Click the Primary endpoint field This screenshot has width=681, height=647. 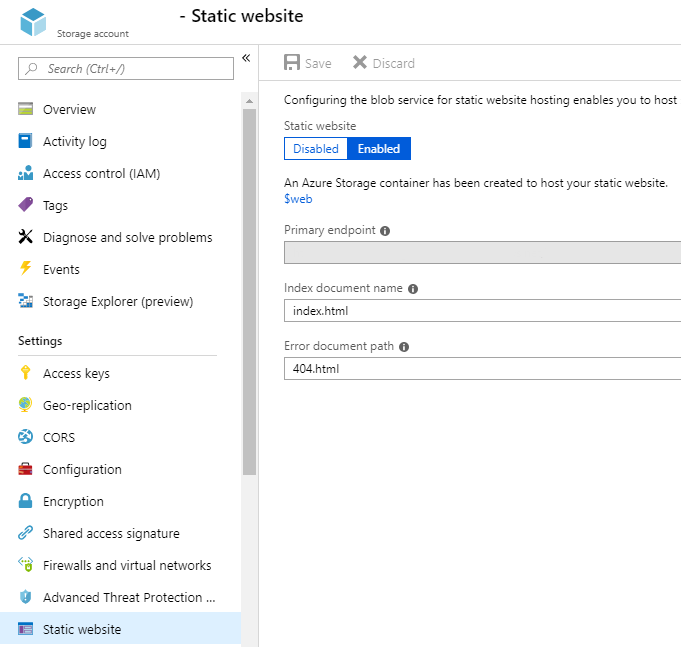coord(483,252)
